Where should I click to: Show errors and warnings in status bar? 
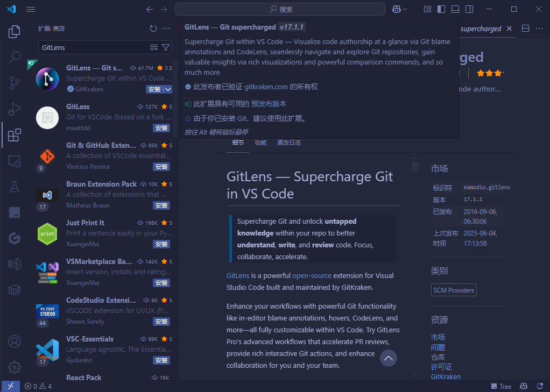(x=38, y=386)
